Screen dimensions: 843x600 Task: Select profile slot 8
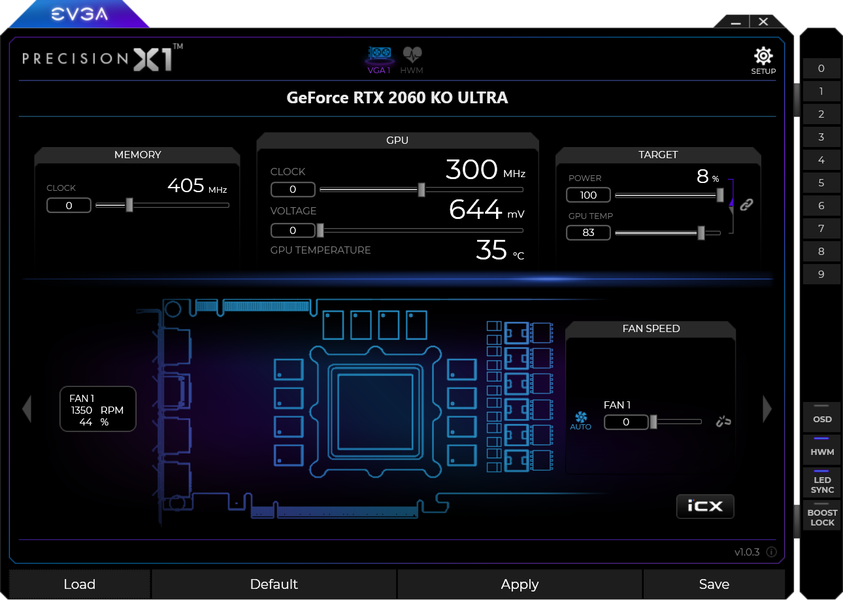(821, 251)
